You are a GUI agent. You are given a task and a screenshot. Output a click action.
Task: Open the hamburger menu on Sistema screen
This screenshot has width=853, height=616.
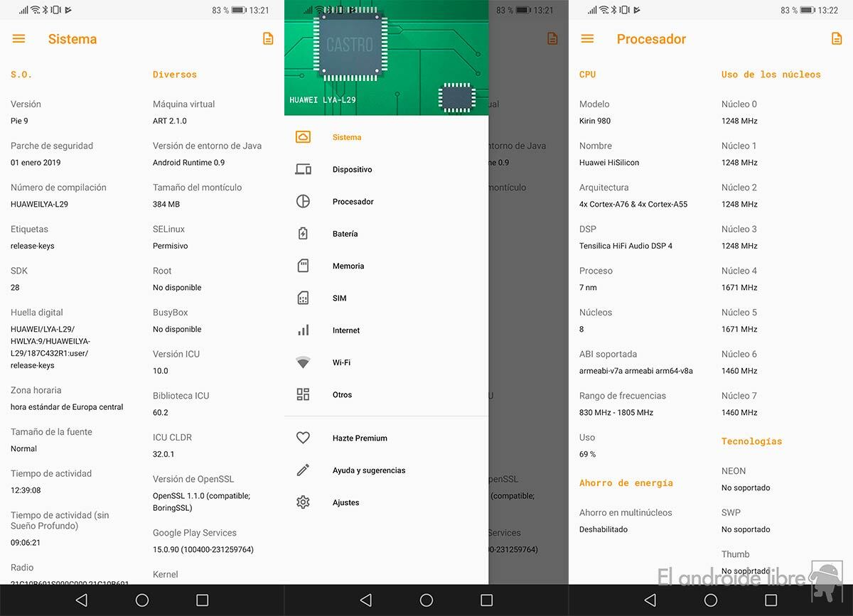click(18, 39)
